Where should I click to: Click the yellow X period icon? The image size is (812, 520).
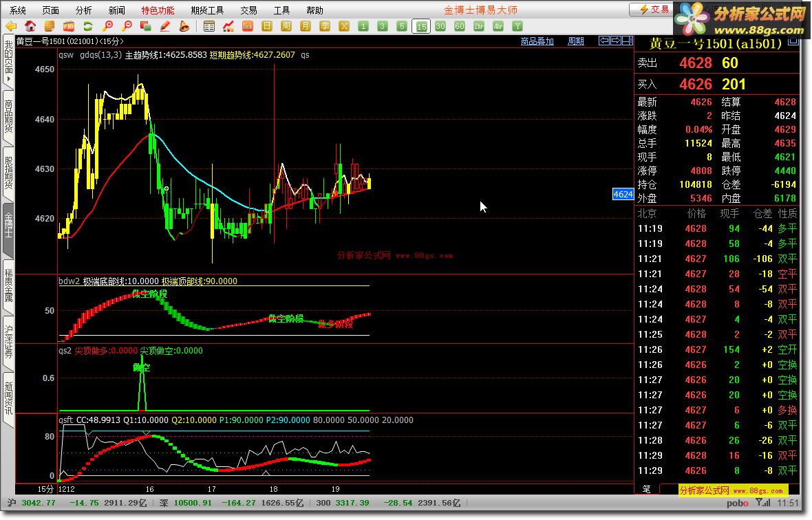click(344, 26)
